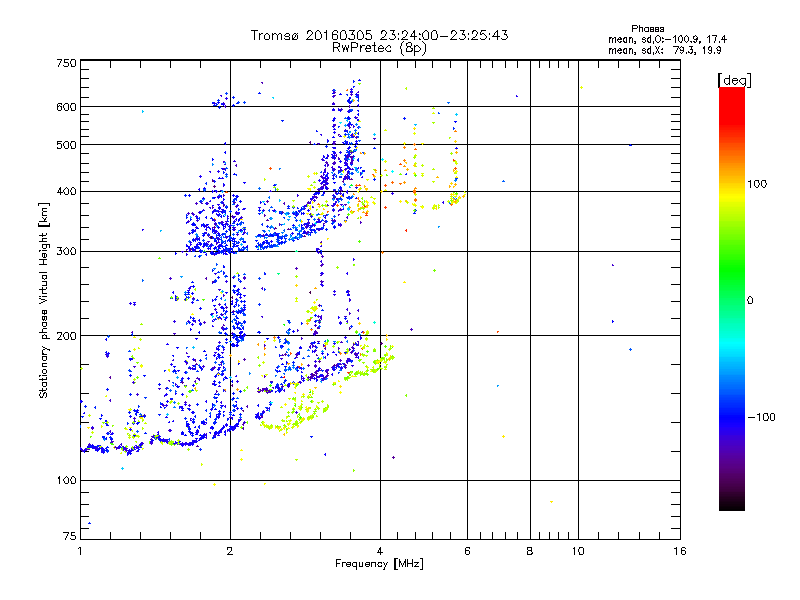Click the x-axis tick label '1'
The image size is (800, 600).
coord(80,551)
